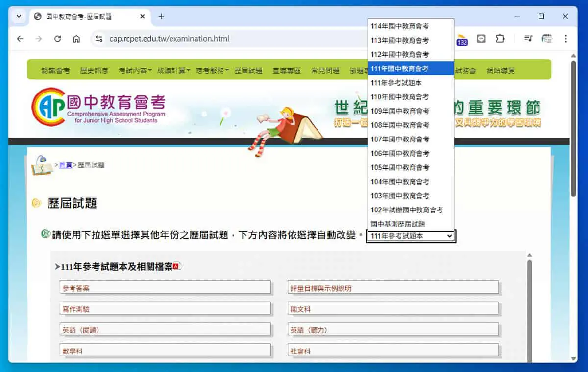Choose 114年國中教育會考 option in list
Image resolution: width=588 pixels, height=372 pixels.
pyautogui.click(x=411, y=26)
